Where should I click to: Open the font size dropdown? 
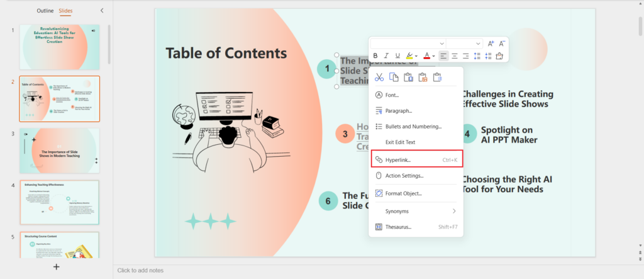pyautogui.click(x=464, y=43)
